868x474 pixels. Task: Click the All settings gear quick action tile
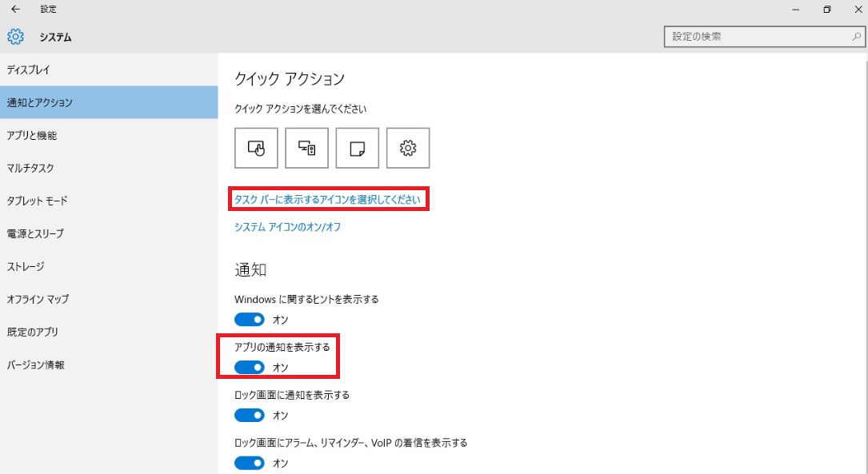pos(408,148)
